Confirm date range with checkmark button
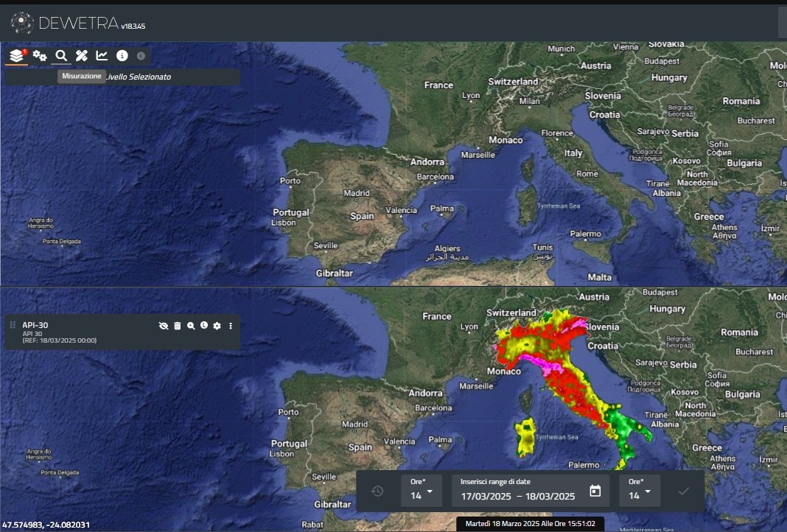The image size is (787, 532). pyautogui.click(x=683, y=491)
